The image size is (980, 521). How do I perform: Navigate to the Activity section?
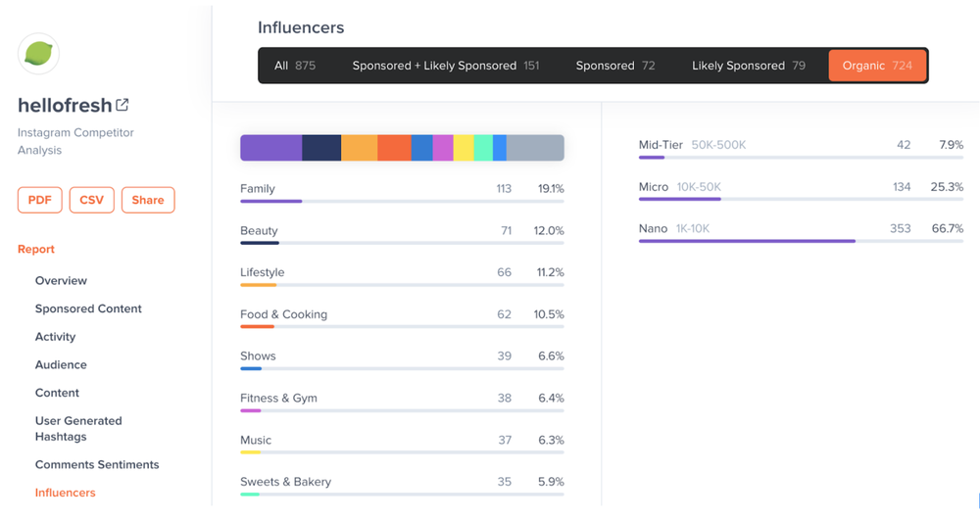pyautogui.click(x=55, y=337)
